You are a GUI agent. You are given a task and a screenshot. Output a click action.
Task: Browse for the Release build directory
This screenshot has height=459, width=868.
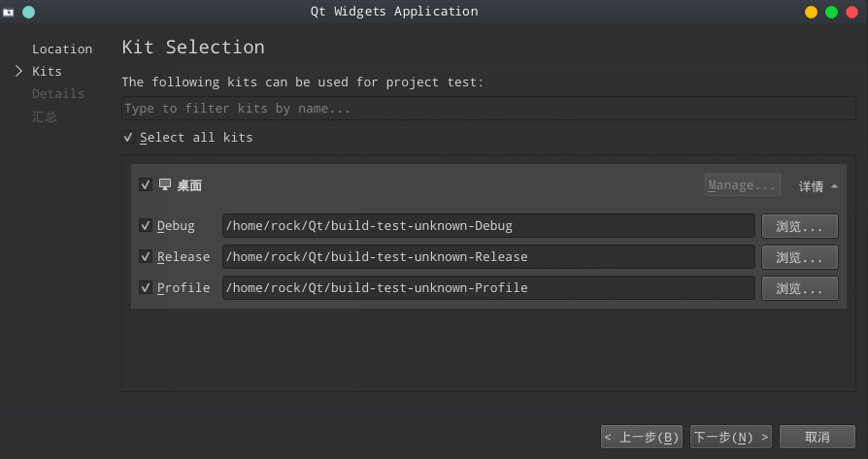[799, 257]
